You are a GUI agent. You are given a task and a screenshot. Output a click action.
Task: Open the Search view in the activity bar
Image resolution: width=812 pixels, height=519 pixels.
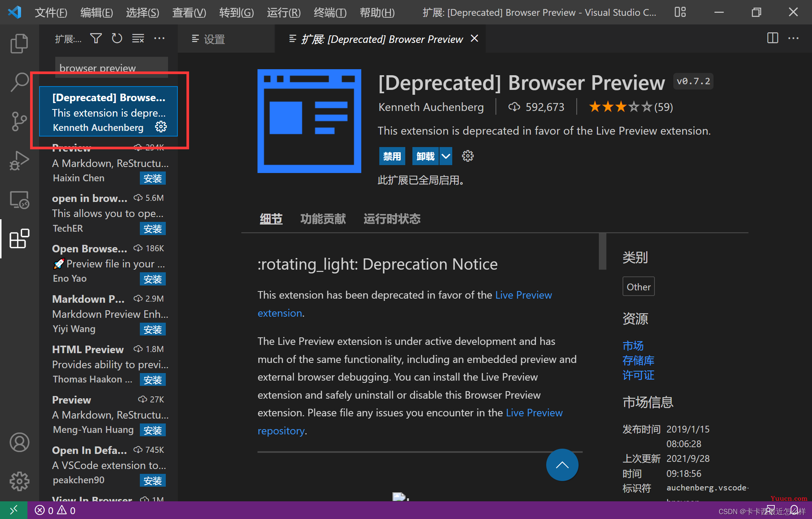coord(19,82)
